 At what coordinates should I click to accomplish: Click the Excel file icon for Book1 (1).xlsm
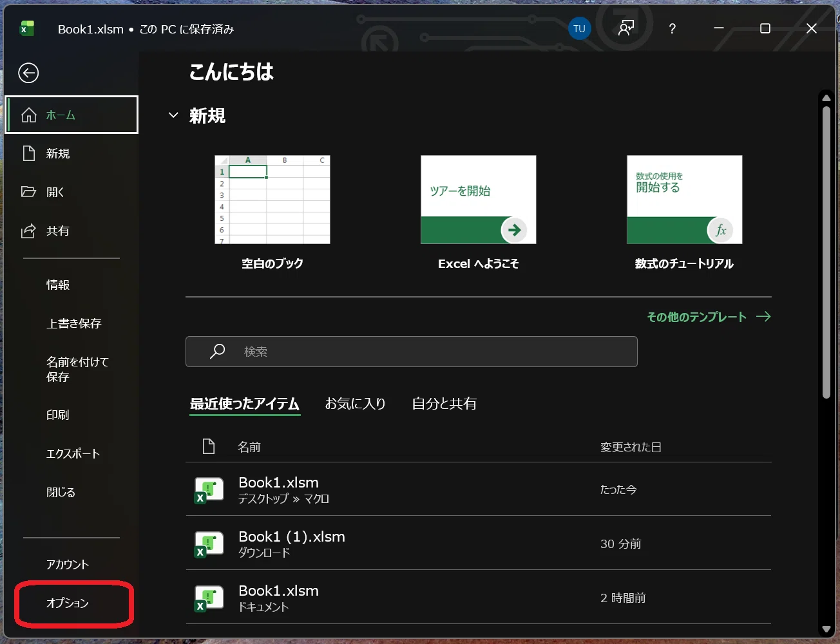coord(209,544)
